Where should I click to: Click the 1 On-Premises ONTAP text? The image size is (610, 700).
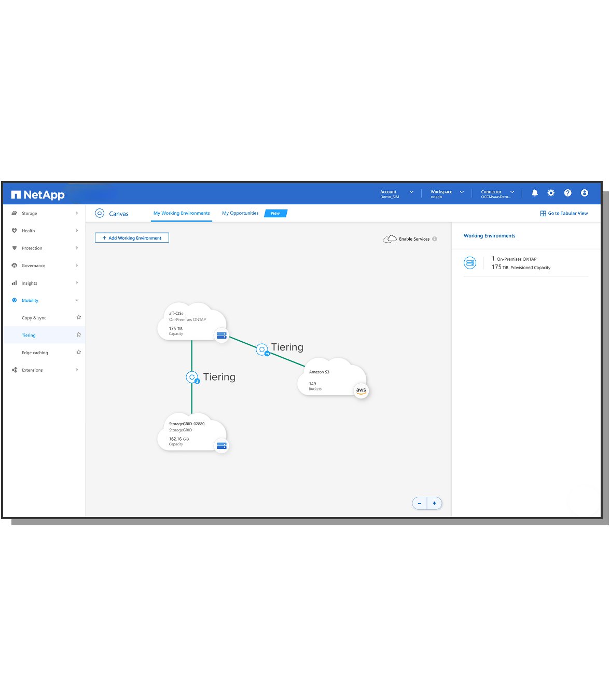click(x=514, y=259)
